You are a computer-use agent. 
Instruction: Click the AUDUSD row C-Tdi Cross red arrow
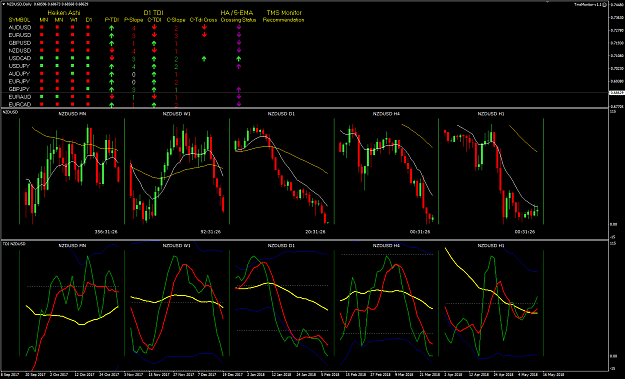pyautogui.click(x=204, y=27)
